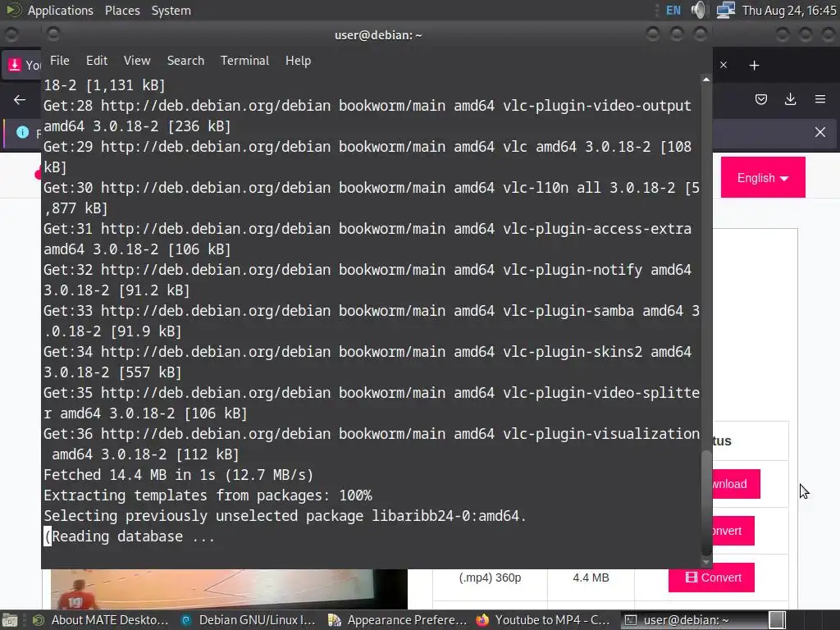Click the Convert button for 360p mp4
This screenshot has height=630, width=840.
[x=711, y=577]
